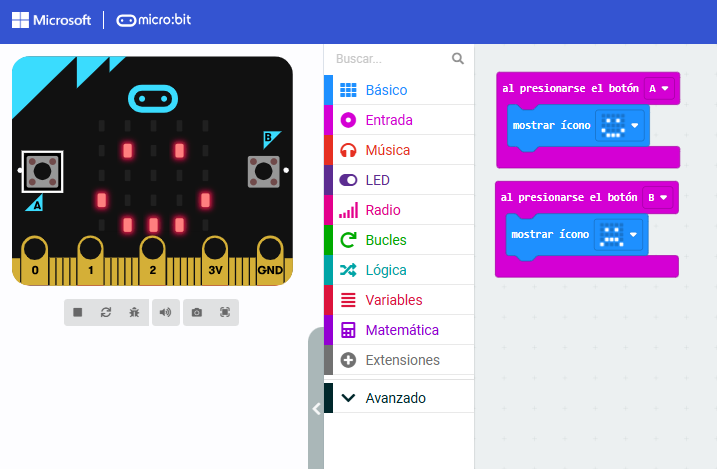This screenshot has height=469, width=717.
Task: Click the micro:bit face logo on board
Action: click(x=153, y=99)
